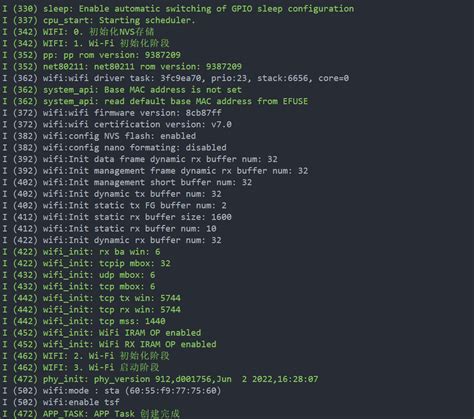Image resolution: width=474 pixels, height=419 pixels.
Task: Click the 'cpu_start: Starting scheduler' log line
Action: (99, 20)
